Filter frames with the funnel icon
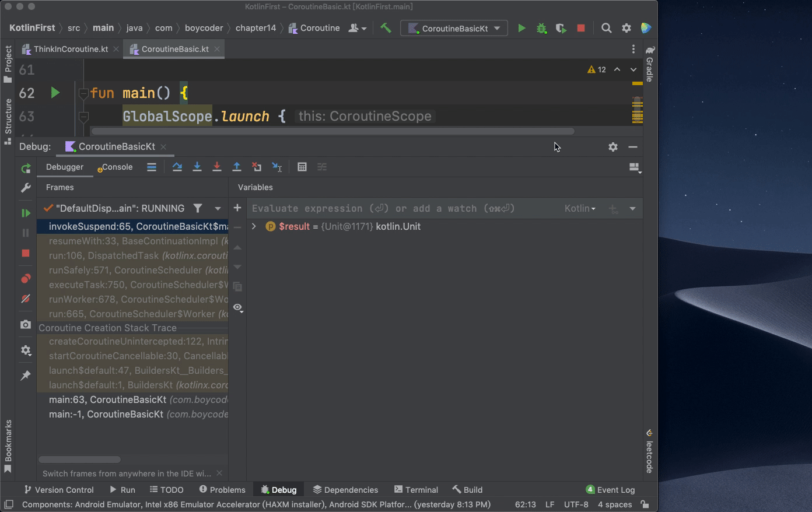The height and width of the screenshot is (512, 812). coord(198,208)
